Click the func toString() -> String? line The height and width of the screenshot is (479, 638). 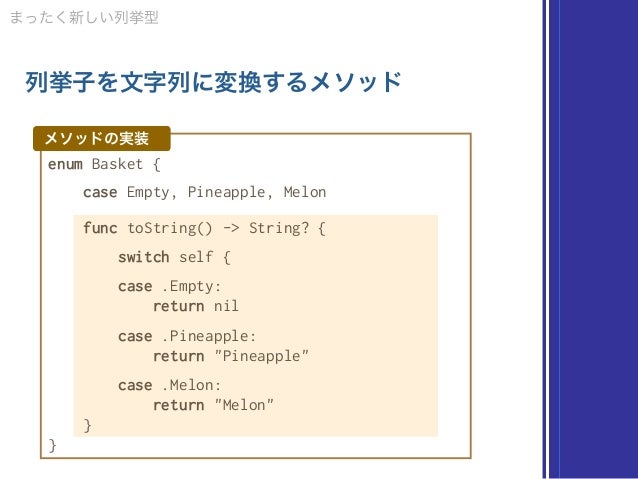pos(204,228)
